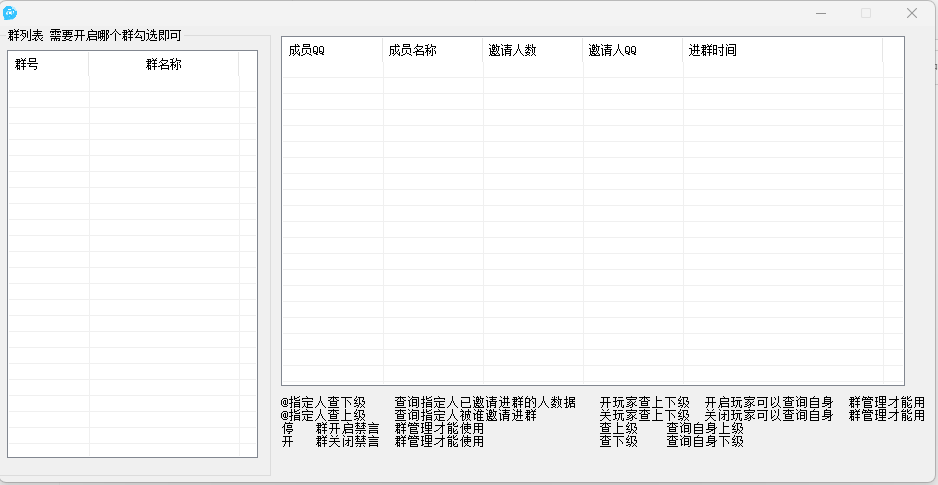Click the empty group list area
This screenshot has height=485, width=938.
click(x=132, y=260)
